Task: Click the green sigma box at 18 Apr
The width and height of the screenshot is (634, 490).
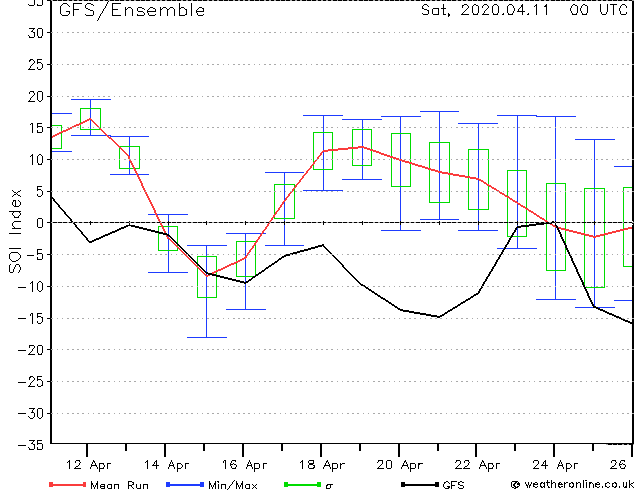Action: (x=323, y=151)
